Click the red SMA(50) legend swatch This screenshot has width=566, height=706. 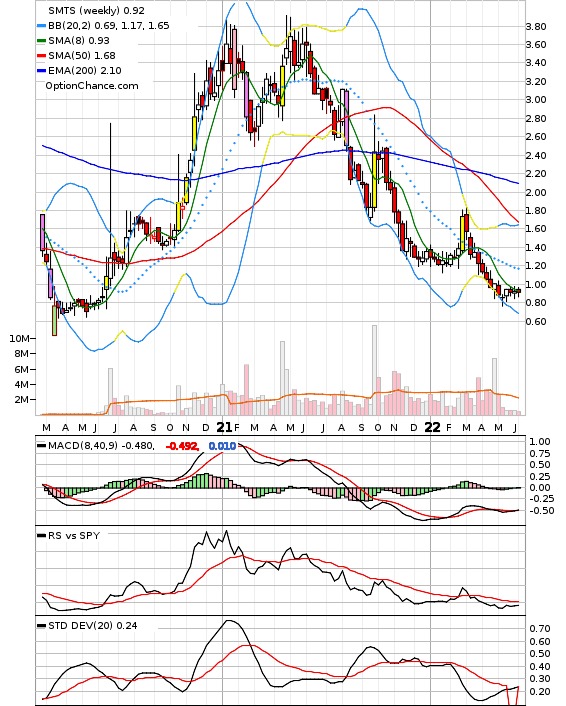(41, 56)
